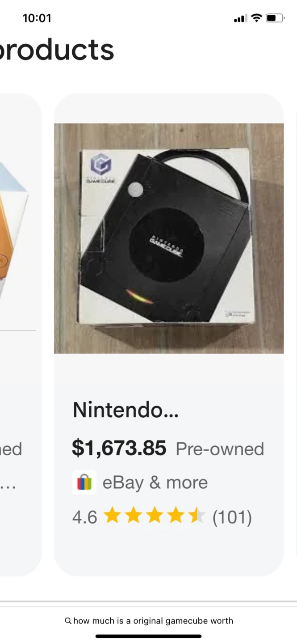Click the colorful shopping bag store icon
297x644 pixels.
click(x=84, y=483)
